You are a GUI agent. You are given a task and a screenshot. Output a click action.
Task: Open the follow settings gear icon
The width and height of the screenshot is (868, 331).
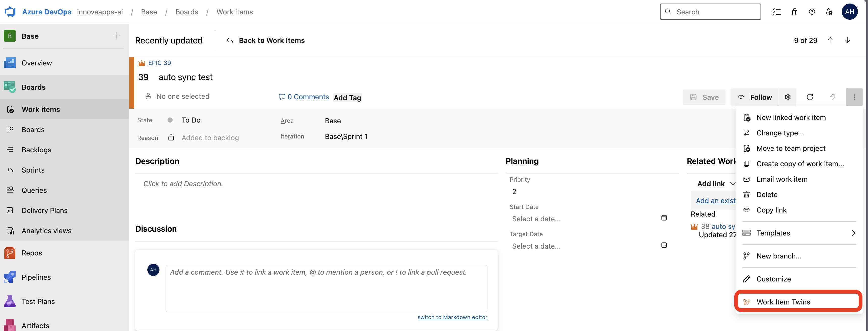(788, 97)
